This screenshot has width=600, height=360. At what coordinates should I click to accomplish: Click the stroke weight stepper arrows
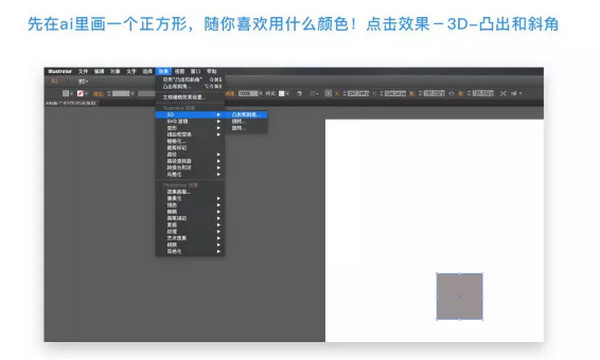pyautogui.click(x=109, y=93)
